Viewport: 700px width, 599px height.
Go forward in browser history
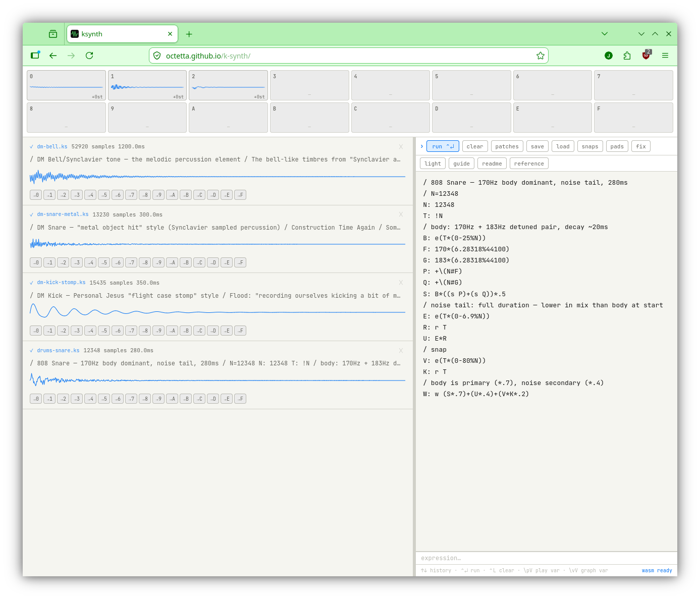point(71,56)
